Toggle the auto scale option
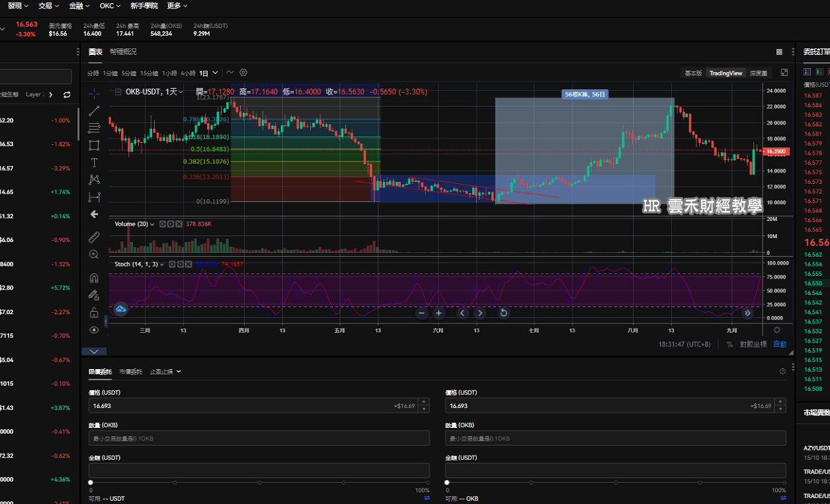 point(780,344)
